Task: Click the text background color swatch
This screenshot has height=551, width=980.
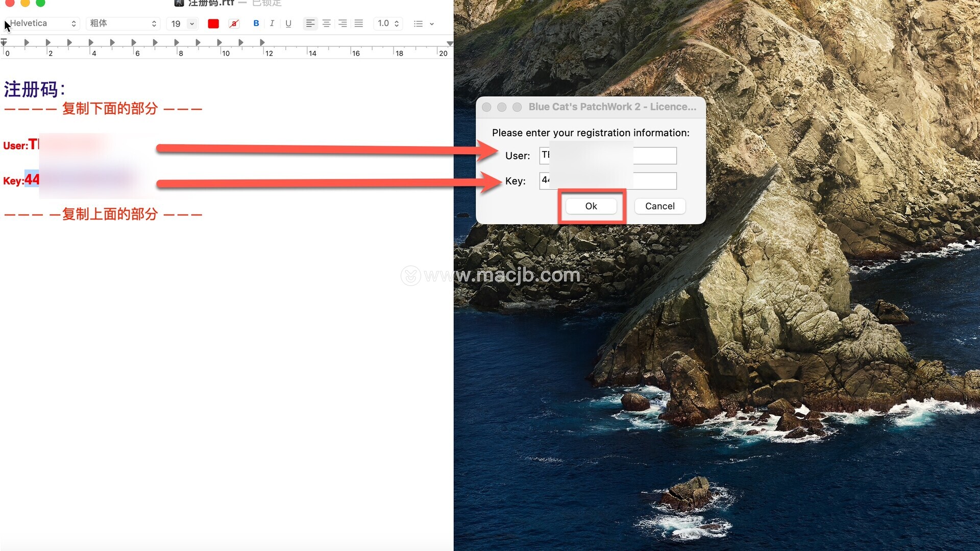Action: point(234,23)
